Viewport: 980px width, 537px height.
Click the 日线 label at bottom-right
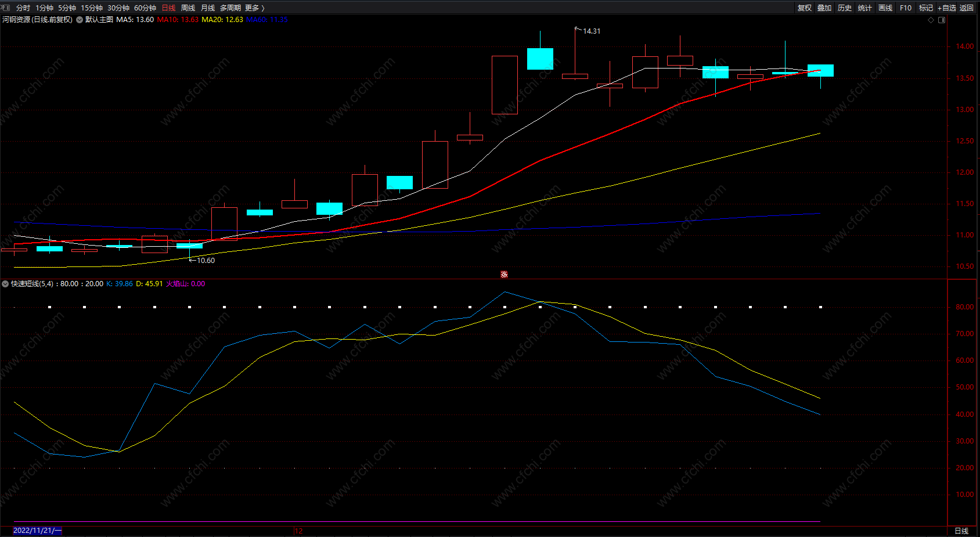[x=961, y=531]
